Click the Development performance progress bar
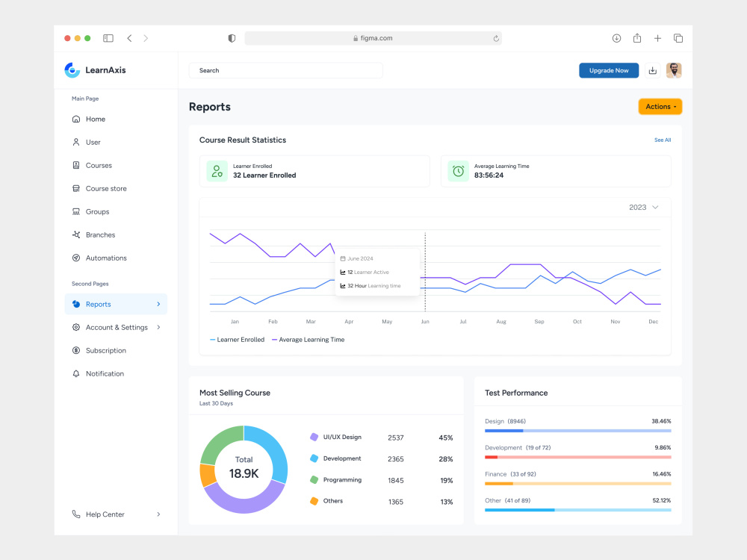 click(x=578, y=457)
